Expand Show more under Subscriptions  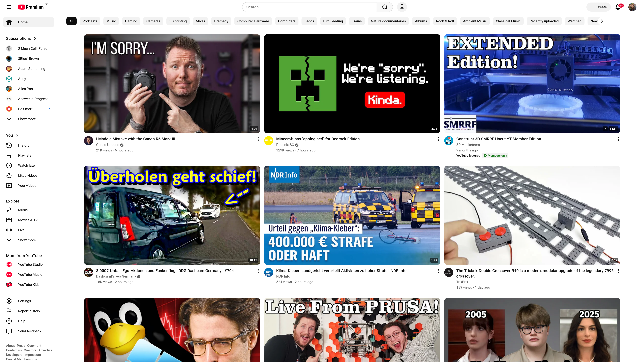pyautogui.click(x=27, y=119)
